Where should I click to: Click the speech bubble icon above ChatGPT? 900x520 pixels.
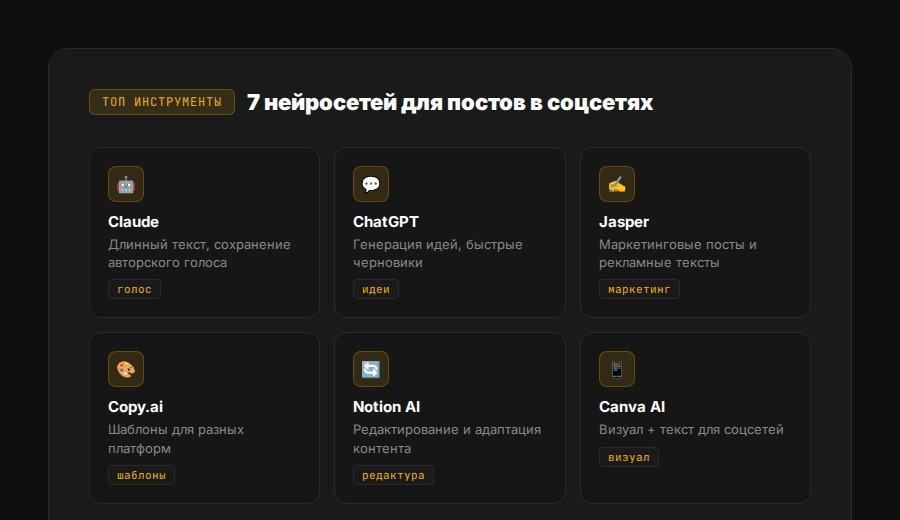tap(371, 184)
